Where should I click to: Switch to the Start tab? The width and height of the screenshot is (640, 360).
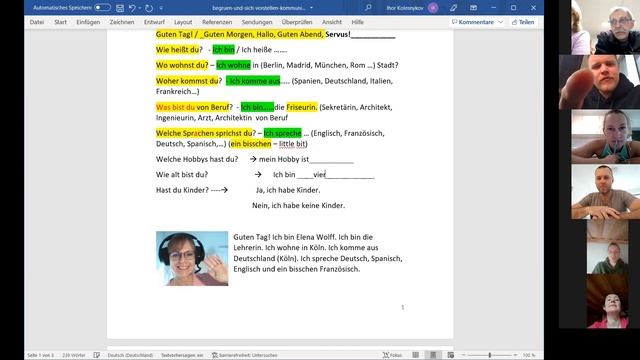click(x=60, y=22)
